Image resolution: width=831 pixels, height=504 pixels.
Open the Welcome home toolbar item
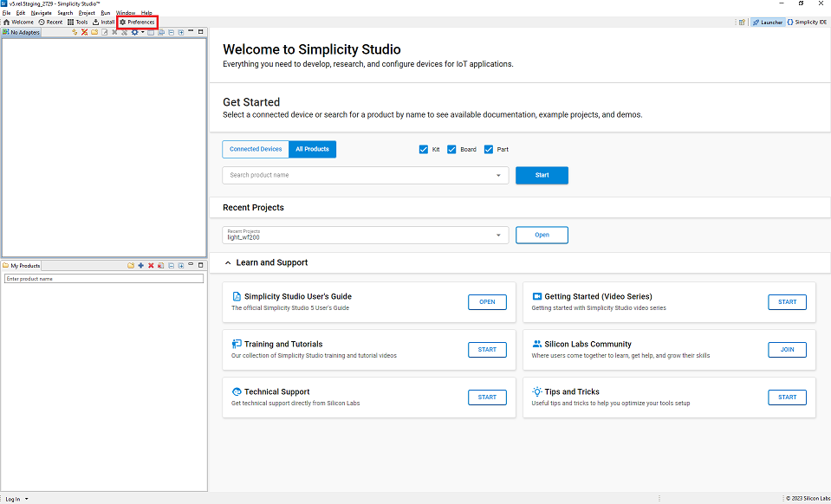click(18, 23)
